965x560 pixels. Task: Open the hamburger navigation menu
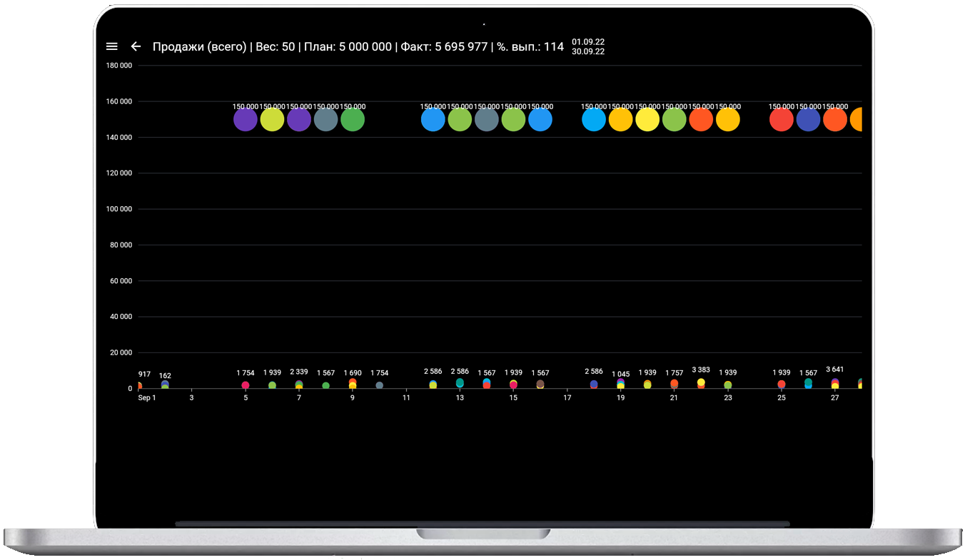[x=111, y=46]
